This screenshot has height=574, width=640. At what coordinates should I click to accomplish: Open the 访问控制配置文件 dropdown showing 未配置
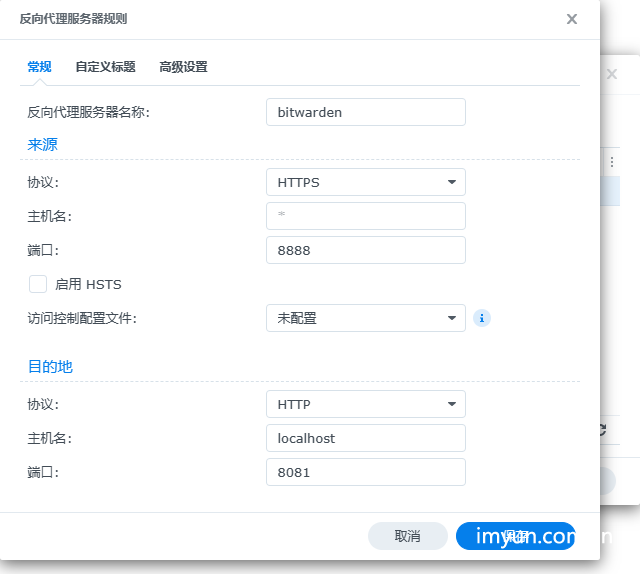(x=366, y=318)
